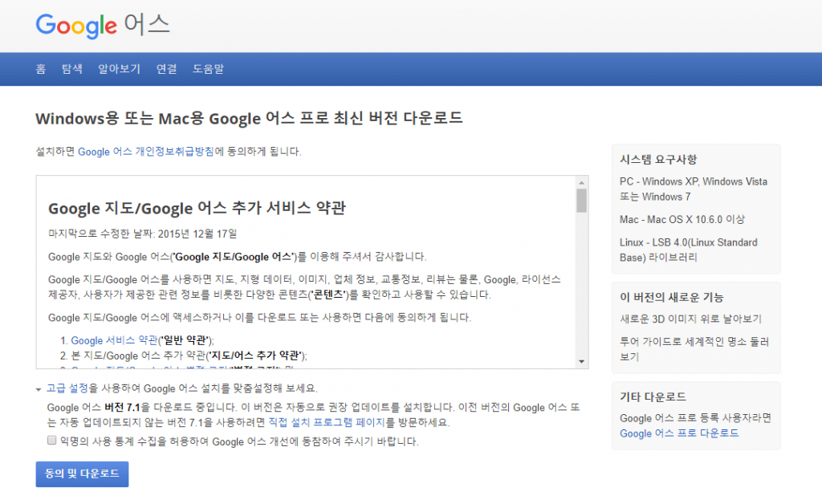Viewport: 822px width, 504px height.
Task: Click the terms box scroll-down arrow
Action: click(581, 362)
